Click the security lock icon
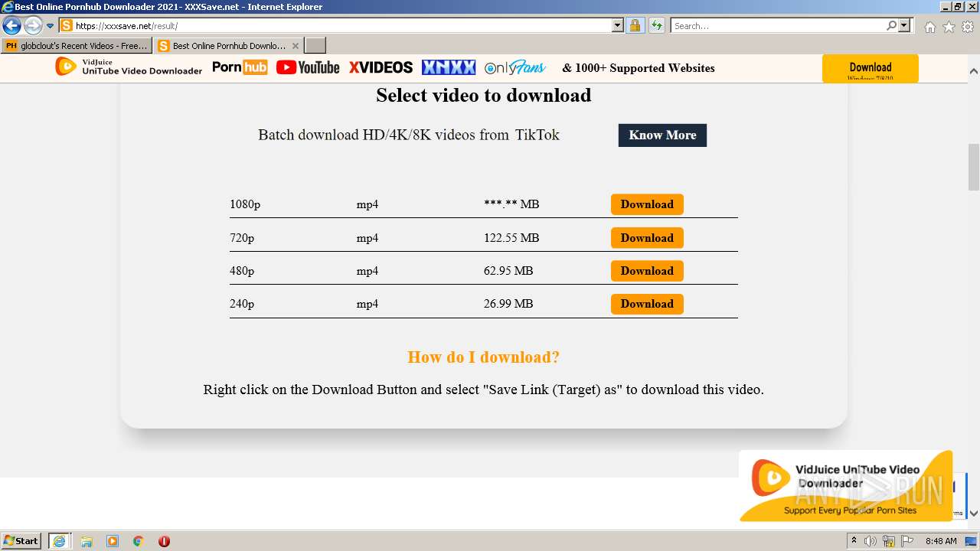 click(x=635, y=25)
